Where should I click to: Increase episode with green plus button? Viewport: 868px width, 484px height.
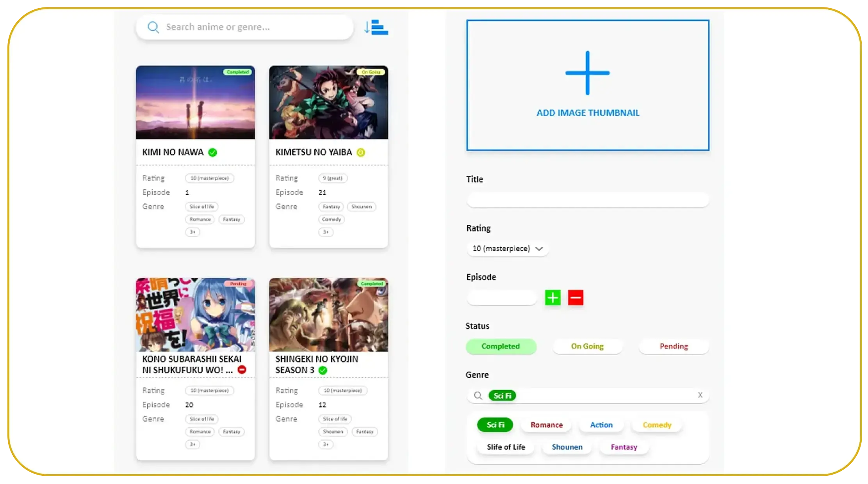point(553,298)
